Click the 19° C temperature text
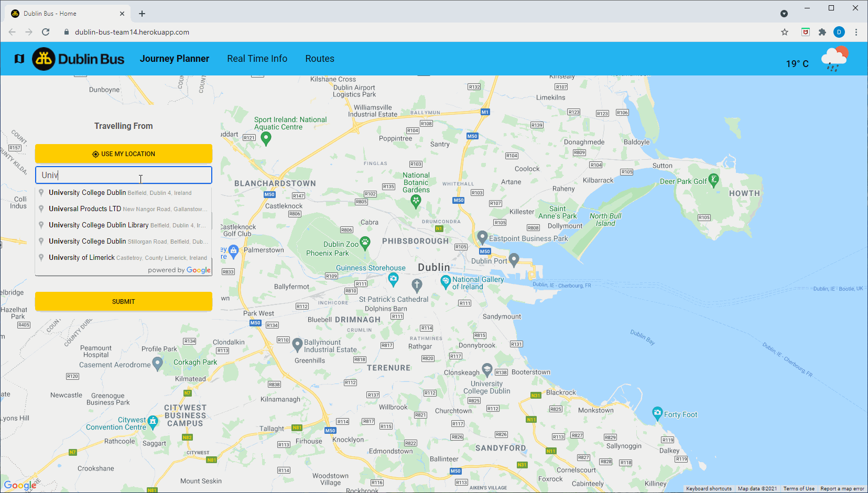This screenshot has width=868, height=493. (x=797, y=63)
